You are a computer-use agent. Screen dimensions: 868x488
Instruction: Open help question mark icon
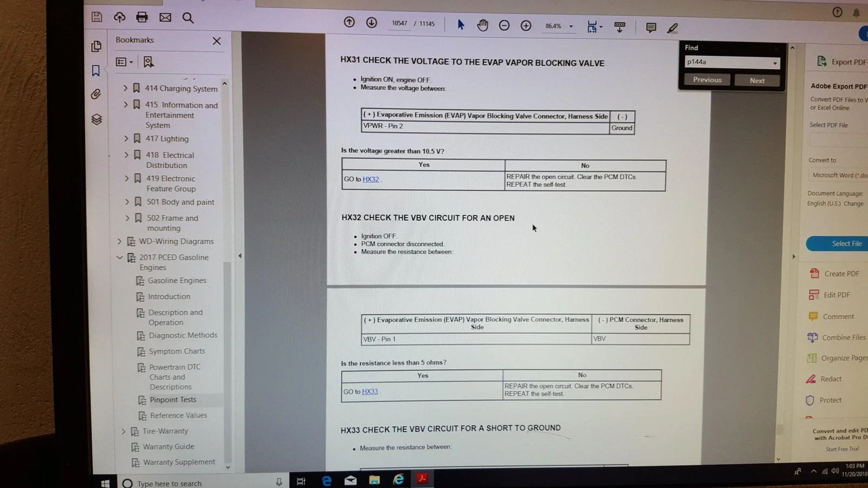(x=837, y=12)
